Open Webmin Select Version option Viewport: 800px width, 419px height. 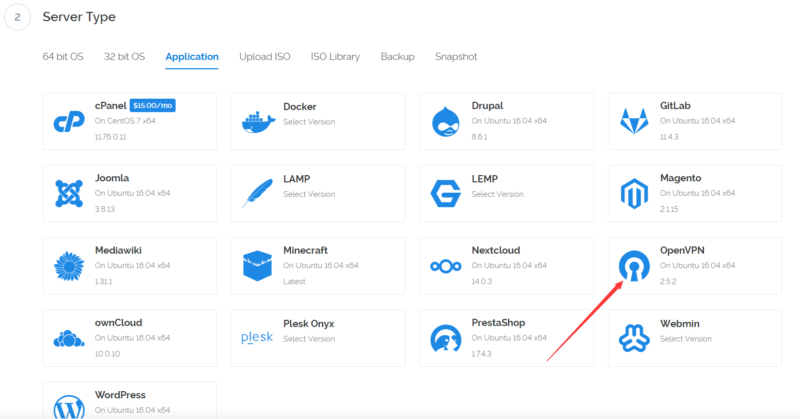685,338
